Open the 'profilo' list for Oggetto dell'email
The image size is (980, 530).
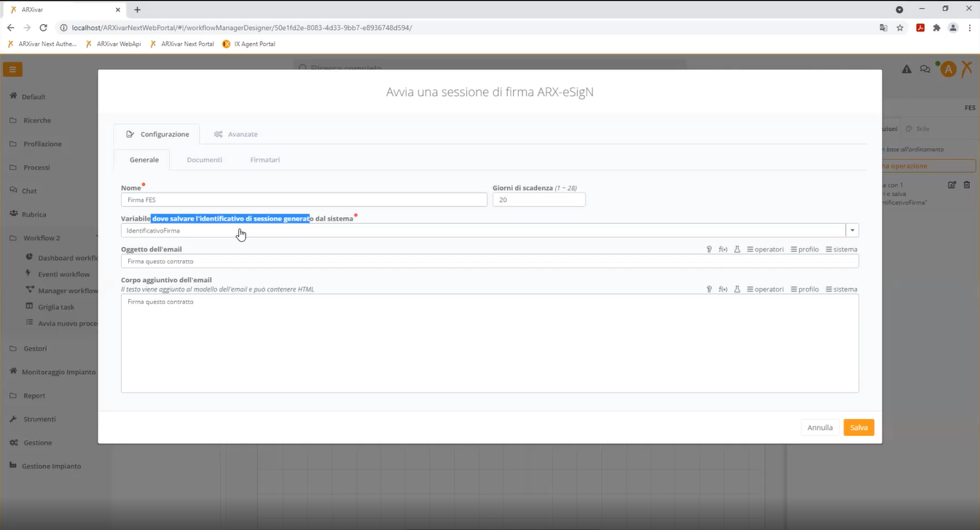tap(804, 249)
